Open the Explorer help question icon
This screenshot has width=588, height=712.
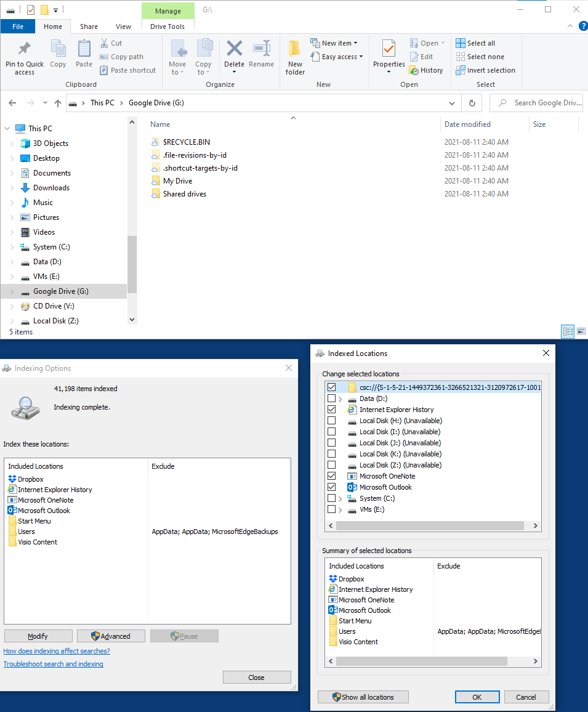[x=584, y=26]
